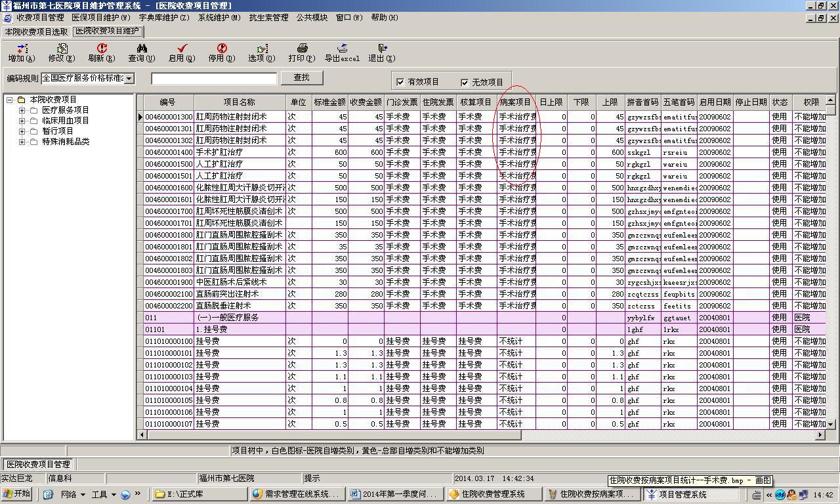Click the 标准金额 column header
This screenshot has width=840, height=504.
(330, 102)
